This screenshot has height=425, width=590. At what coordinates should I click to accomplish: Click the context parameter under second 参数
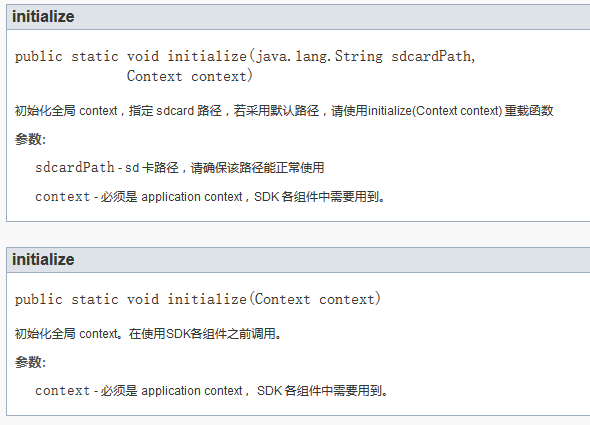tap(62, 391)
